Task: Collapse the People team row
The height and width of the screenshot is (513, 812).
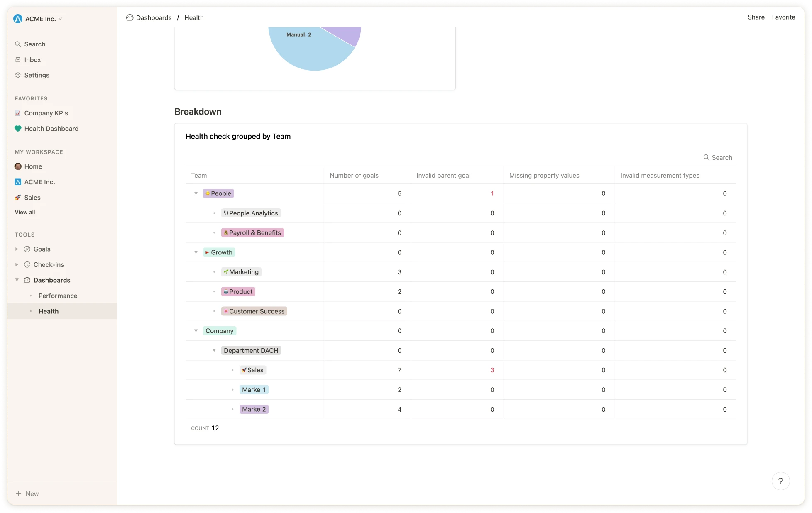Action: coord(196,193)
